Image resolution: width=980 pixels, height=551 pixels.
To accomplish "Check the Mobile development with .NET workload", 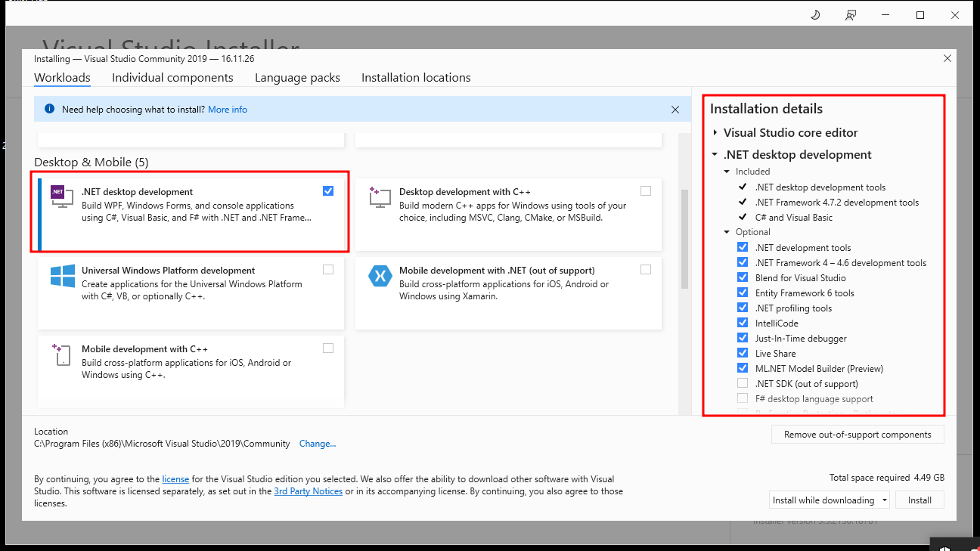I will pyautogui.click(x=645, y=270).
